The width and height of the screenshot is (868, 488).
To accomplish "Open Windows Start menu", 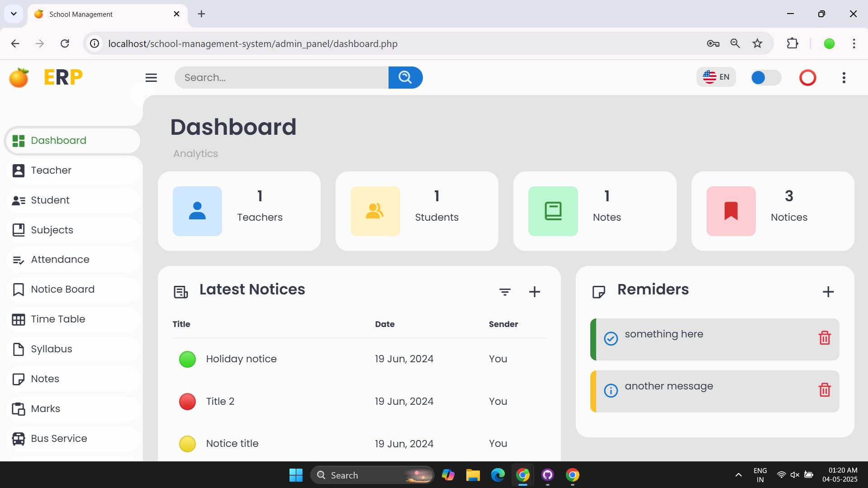I will [x=296, y=475].
